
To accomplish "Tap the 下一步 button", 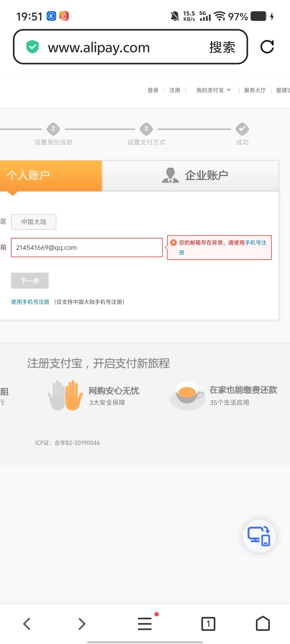I will [x=30, y=281].
